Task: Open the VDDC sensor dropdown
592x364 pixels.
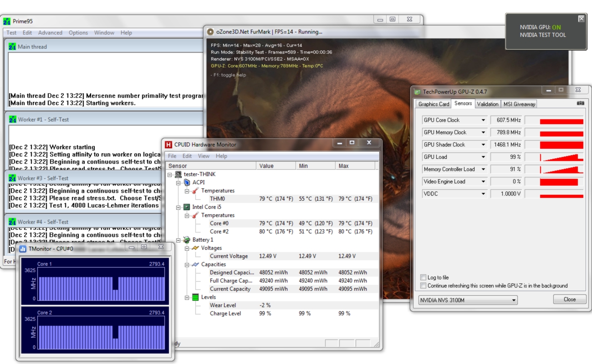Action: point(484,194)
